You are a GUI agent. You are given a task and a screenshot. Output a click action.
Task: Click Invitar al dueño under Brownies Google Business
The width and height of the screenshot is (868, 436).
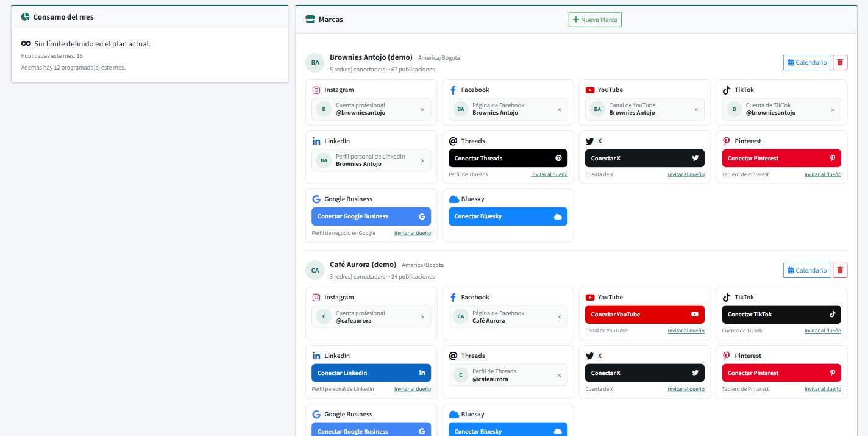point(413,233)
